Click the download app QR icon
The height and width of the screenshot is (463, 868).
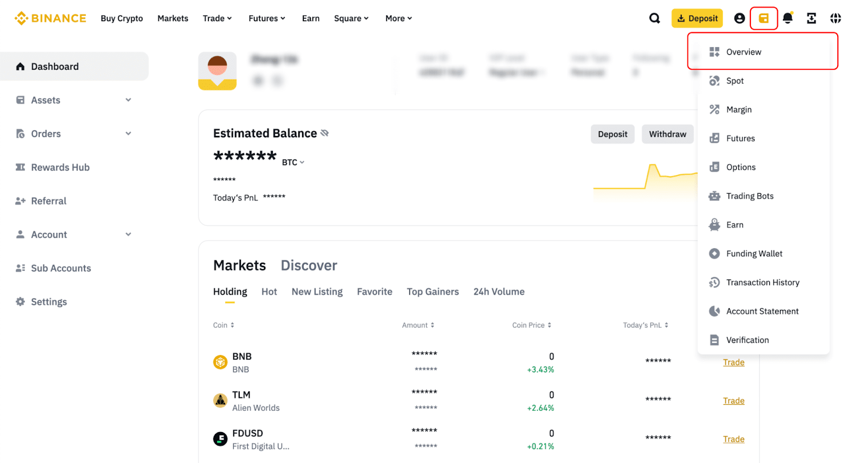(x=811, y=18)
